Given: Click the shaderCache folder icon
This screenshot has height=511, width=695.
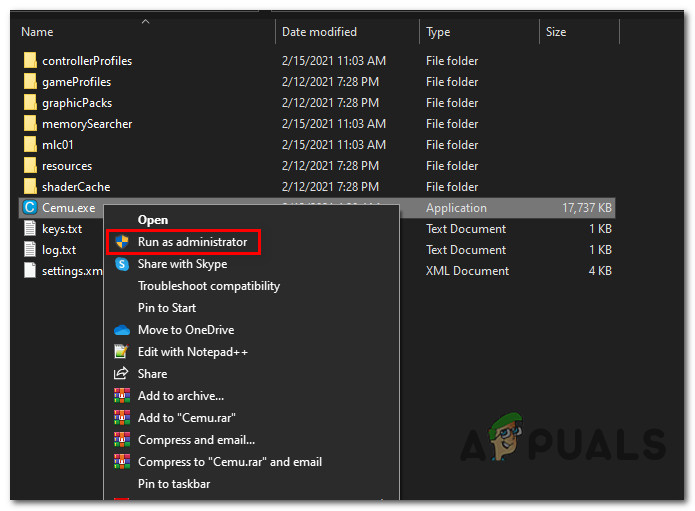Looking at the screenshot, I should pyautogui.click(x=30, y=187).
